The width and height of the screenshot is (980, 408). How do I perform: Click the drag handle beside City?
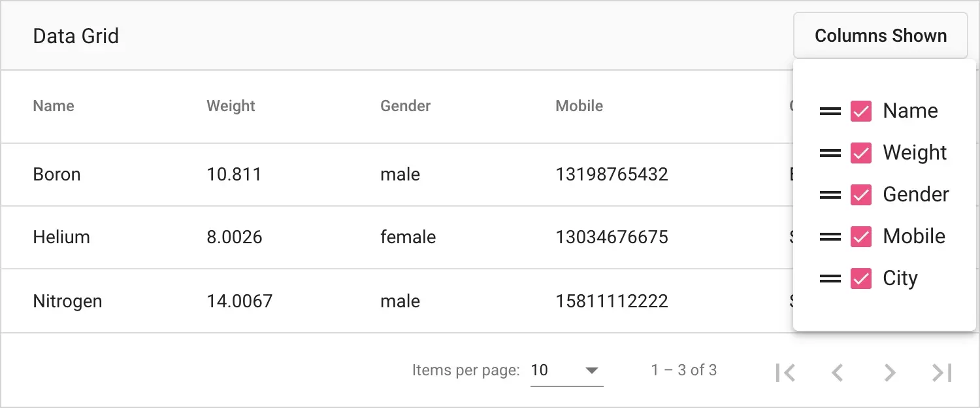(830, 279)
